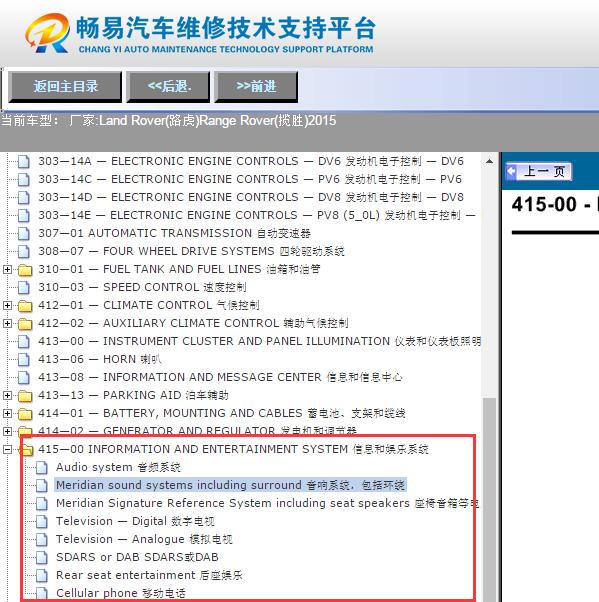The height and width of the screenshot is (602, 599).
Task: Select 413-00 Instrument Cluster and Panel Illumination
Action: 260,341
